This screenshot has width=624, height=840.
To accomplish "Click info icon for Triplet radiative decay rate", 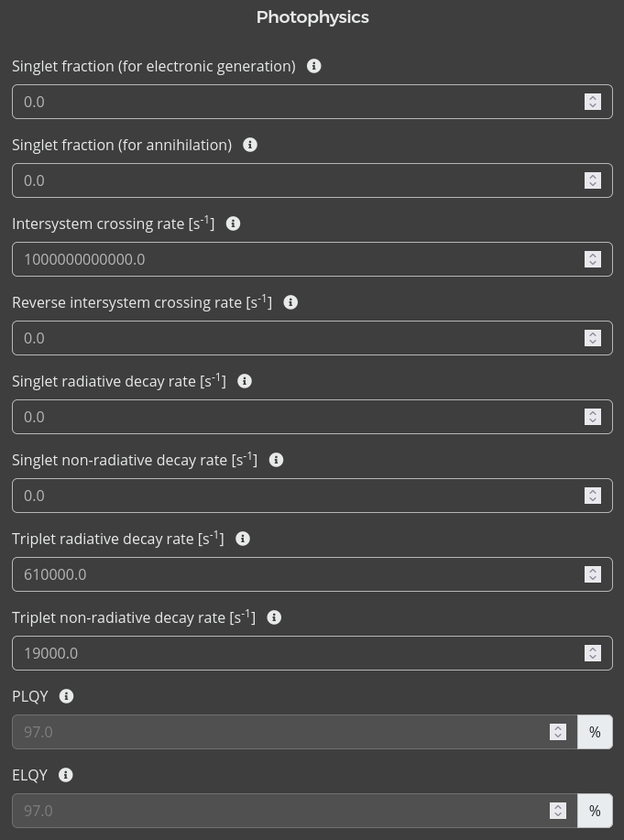I will click(x=243, y=539).
